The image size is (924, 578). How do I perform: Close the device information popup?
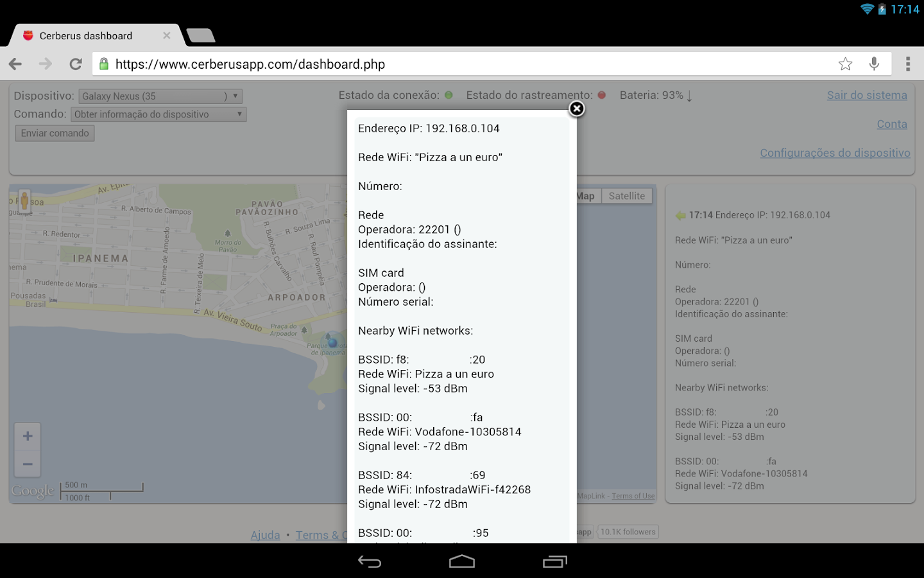click(x=576, y=109)
